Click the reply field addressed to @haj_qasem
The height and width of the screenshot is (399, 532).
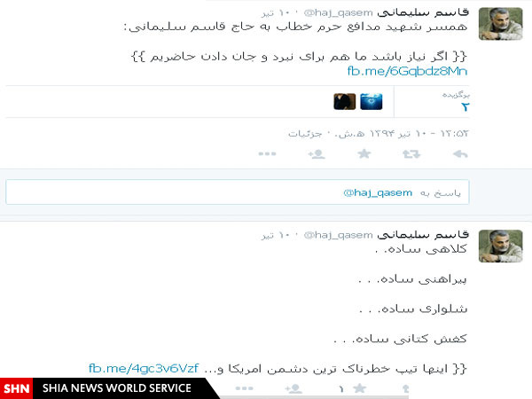pos(238,192)
